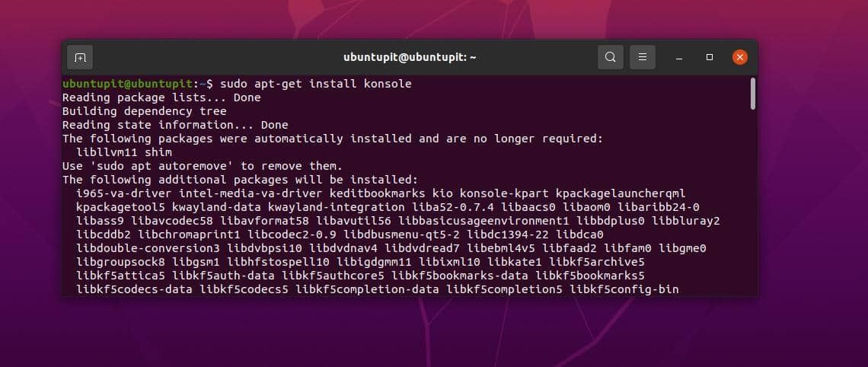Click the 'sudo apt autoremove' hint line
The height and width of the screenshot is (367, 868).
pyautogui.click(x=203, y=166)
